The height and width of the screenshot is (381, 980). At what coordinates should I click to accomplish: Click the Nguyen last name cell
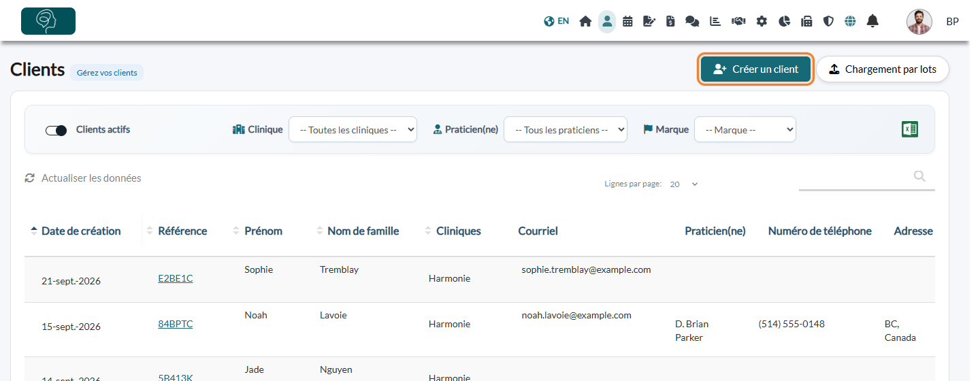click(336, 369)
